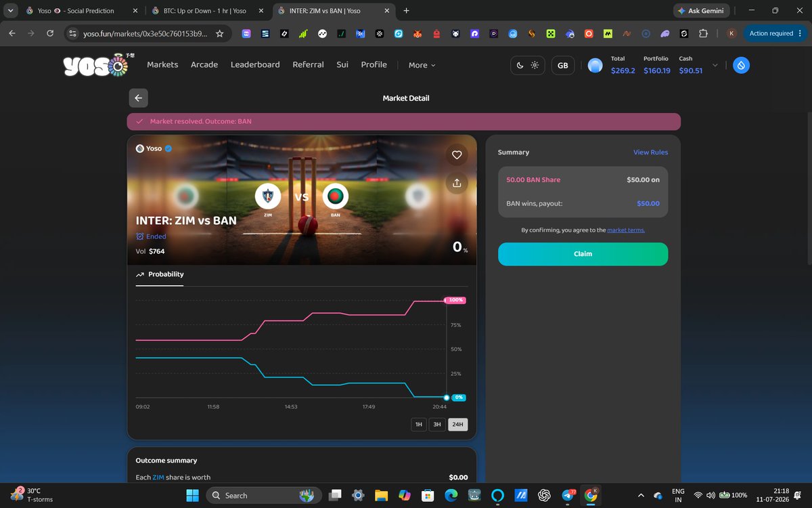
Task: Click the browser back arrow
Action: (13, 33)
